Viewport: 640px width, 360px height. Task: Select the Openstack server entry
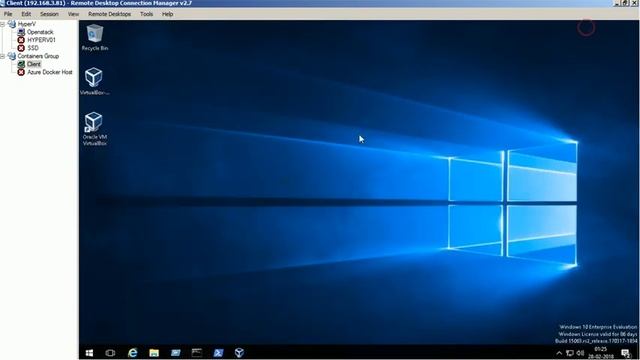[40, 32]
